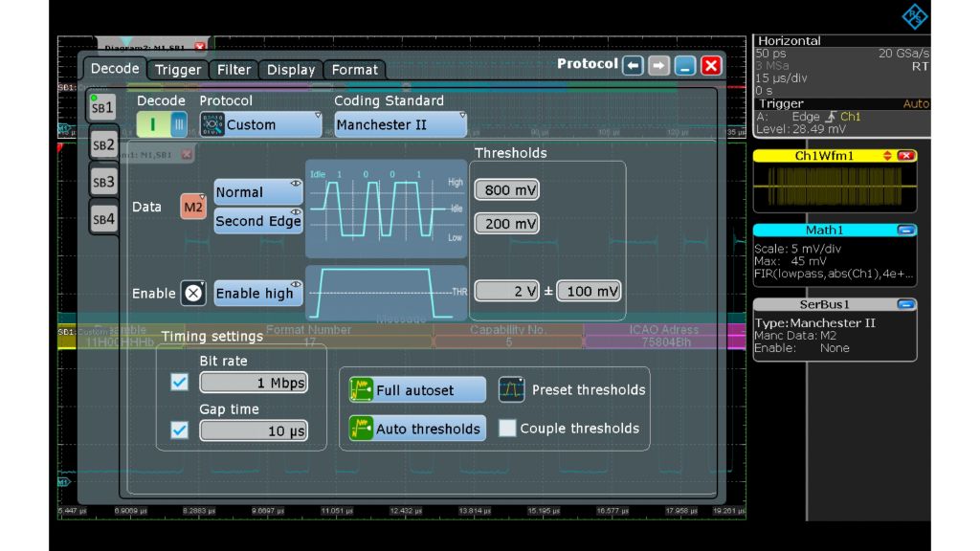Screen dimensions: 980x551
Task: Run Auto thresholds
Action: coord(361,428)
